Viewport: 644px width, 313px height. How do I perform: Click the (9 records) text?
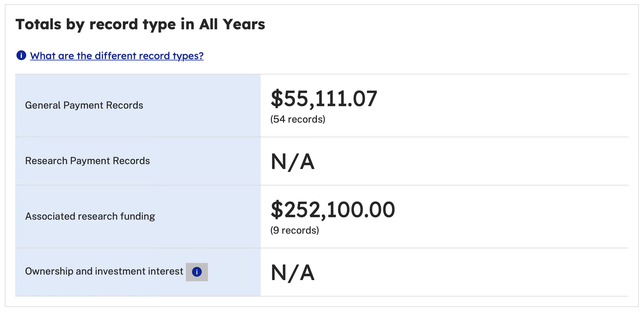[295, 230]
